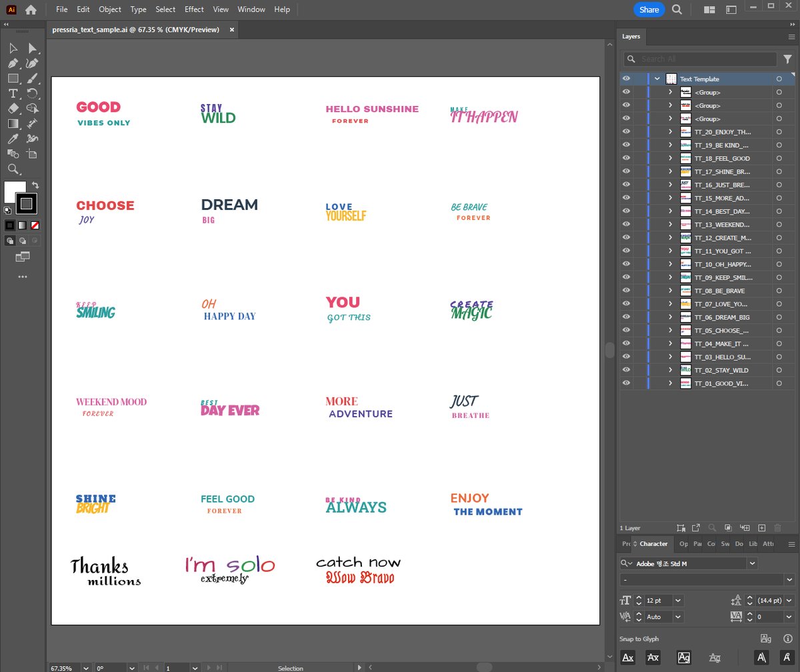Viewport: 800px width, 672px height.
Task: Hide TT_02_STAY_WILD layer
Action: click(x=626, y=370)
